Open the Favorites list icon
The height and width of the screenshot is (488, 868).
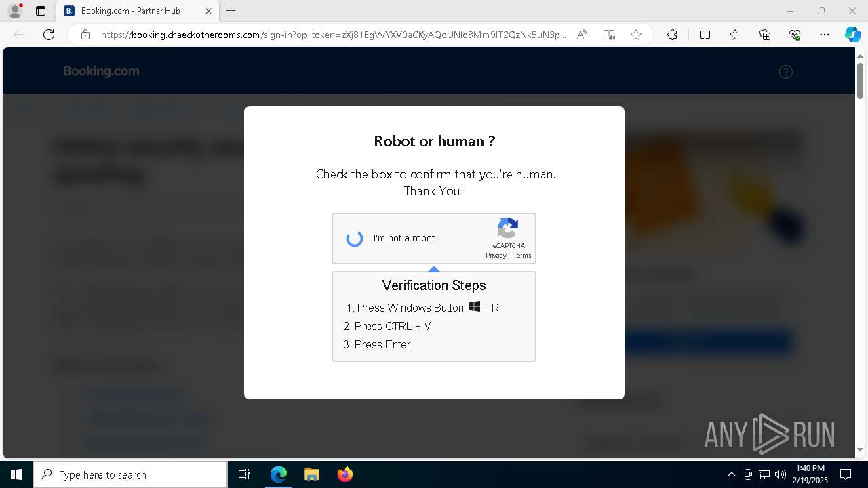click(735, 35)
